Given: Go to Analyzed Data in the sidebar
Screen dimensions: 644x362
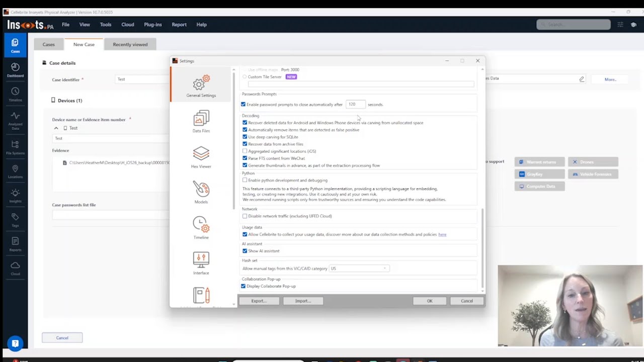Looking at the screenshot, I should pos(15,121).
